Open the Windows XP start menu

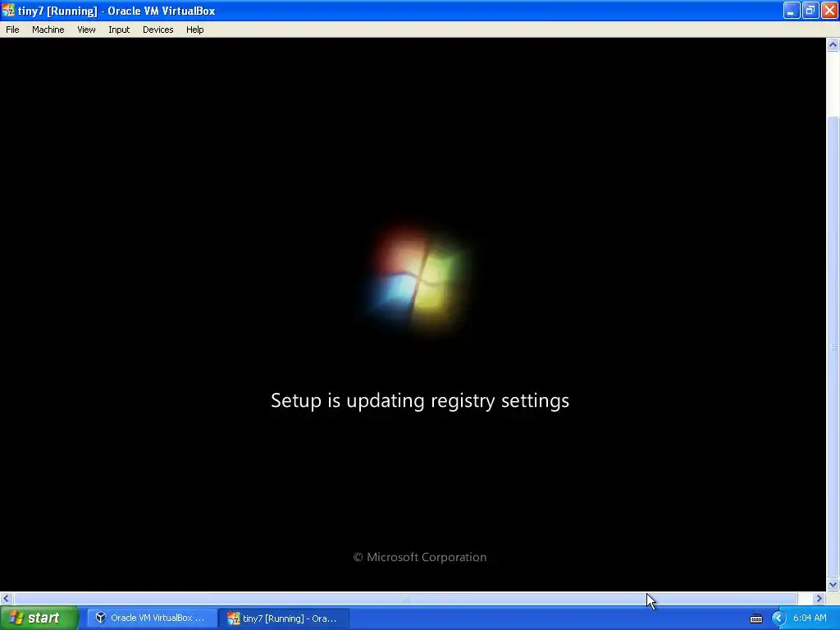[39, 618]
